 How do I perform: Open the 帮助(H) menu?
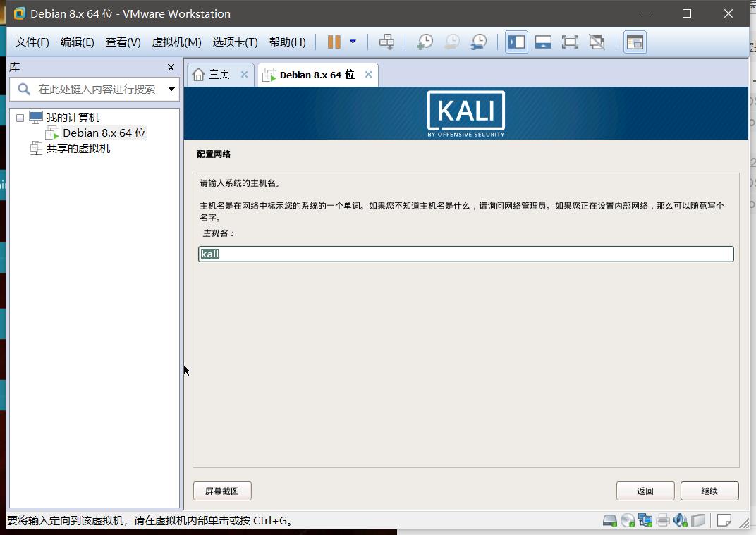coord(287,42)
